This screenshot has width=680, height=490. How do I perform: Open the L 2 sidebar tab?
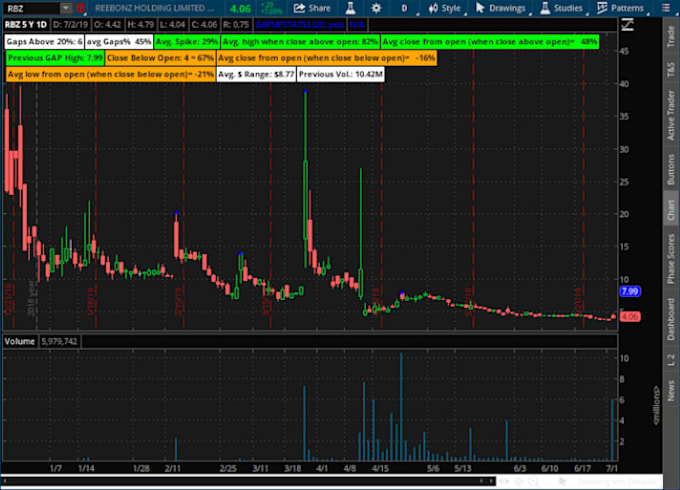671,359
